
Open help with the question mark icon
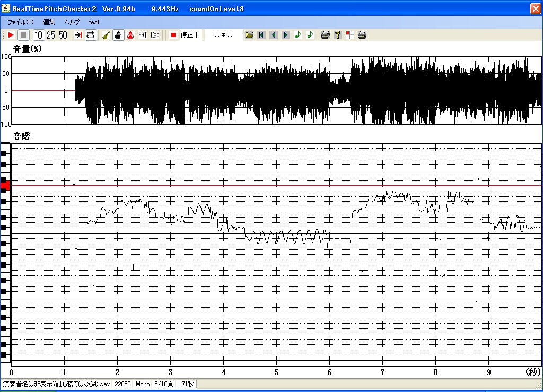(338, 35)
